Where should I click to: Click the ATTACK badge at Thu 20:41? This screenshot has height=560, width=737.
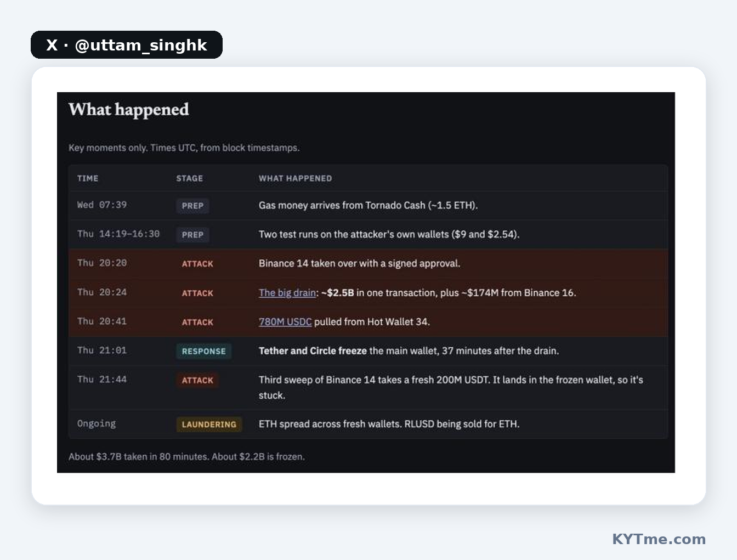coord(197,323)
